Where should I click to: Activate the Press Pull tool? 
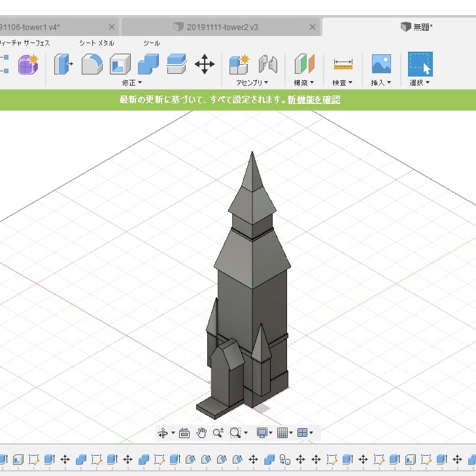(x=63, y=64)
